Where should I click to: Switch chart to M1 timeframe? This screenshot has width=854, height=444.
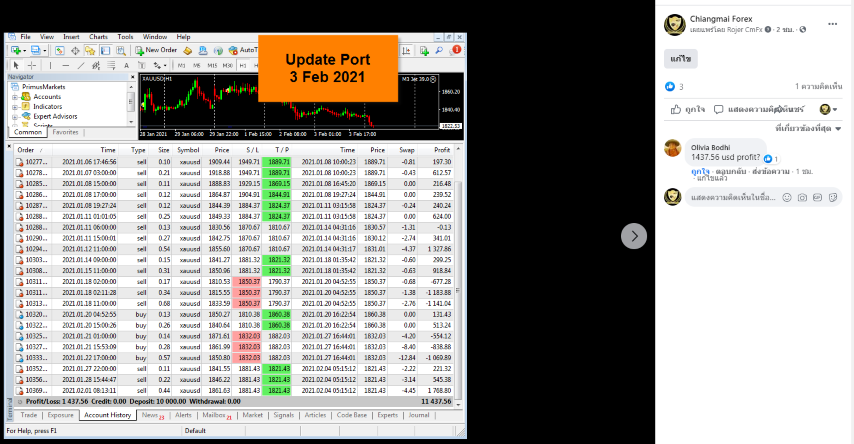pyautogui.click(x=181, y=65)
